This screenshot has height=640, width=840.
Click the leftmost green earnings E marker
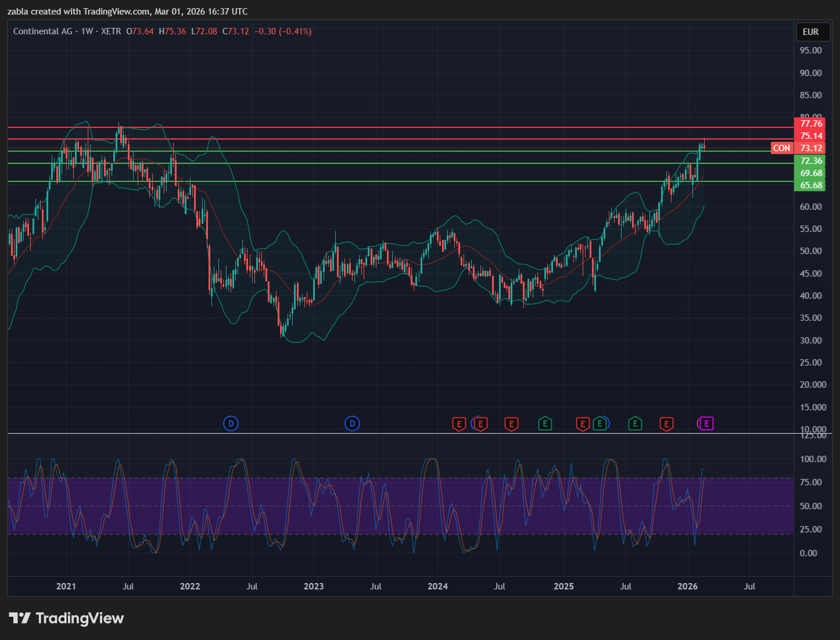pyautogui.click(x=544, y=424)
